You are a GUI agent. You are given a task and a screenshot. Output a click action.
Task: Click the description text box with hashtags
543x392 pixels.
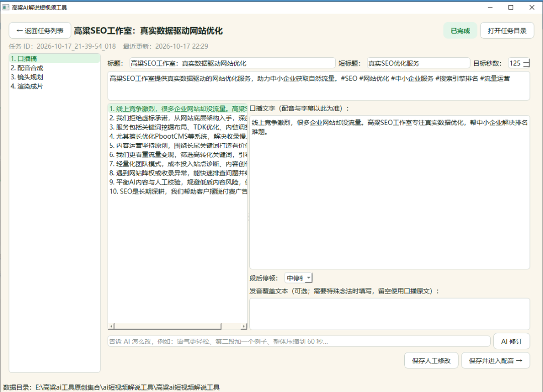pyautogui.click(x=319, y=86)
